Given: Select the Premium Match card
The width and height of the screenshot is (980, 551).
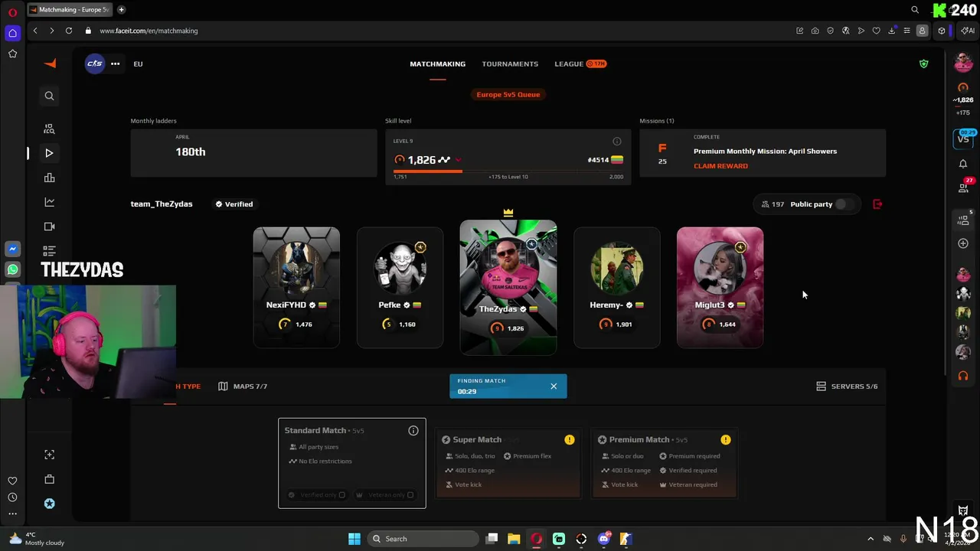Looking at the screenshot, I should click(x=665, y=463).
